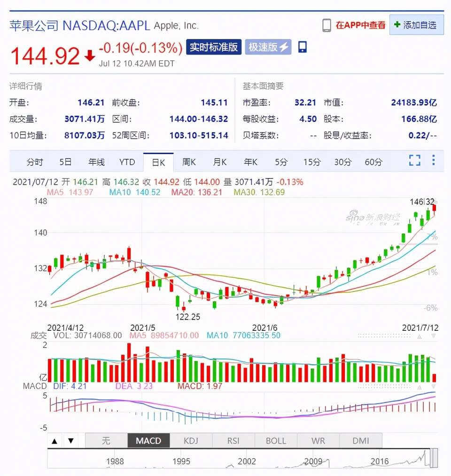Select the BOLL indicator tab

click(x=276, y=440)
